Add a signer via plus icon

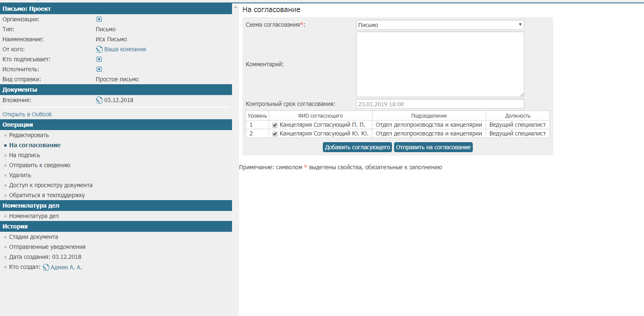click(99, 59)
